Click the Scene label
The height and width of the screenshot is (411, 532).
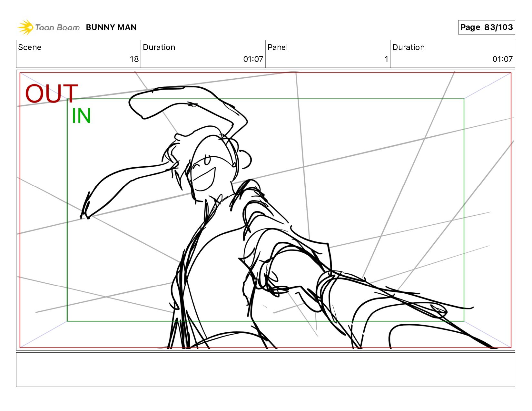tap(30, 47)
